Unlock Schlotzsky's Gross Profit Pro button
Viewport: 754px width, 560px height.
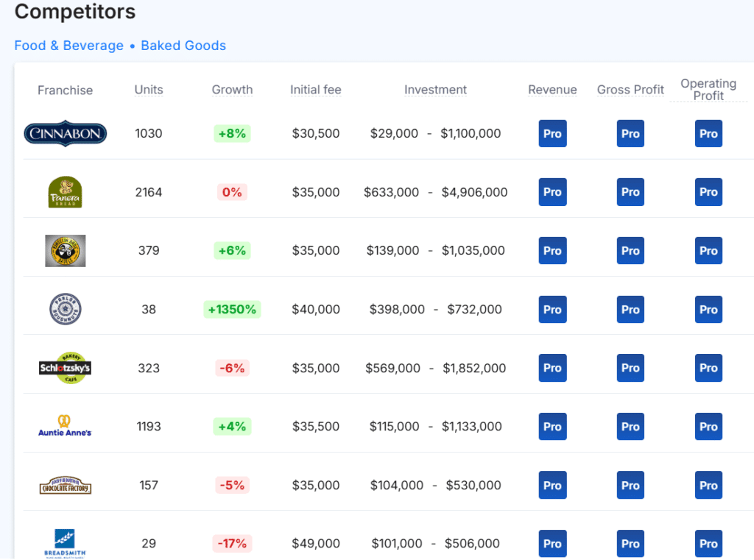coord(630,368)
